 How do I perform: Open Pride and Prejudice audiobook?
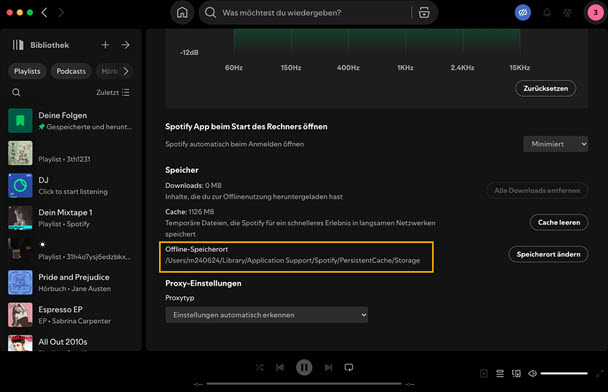pyautogui.click(x=71, y=283)
